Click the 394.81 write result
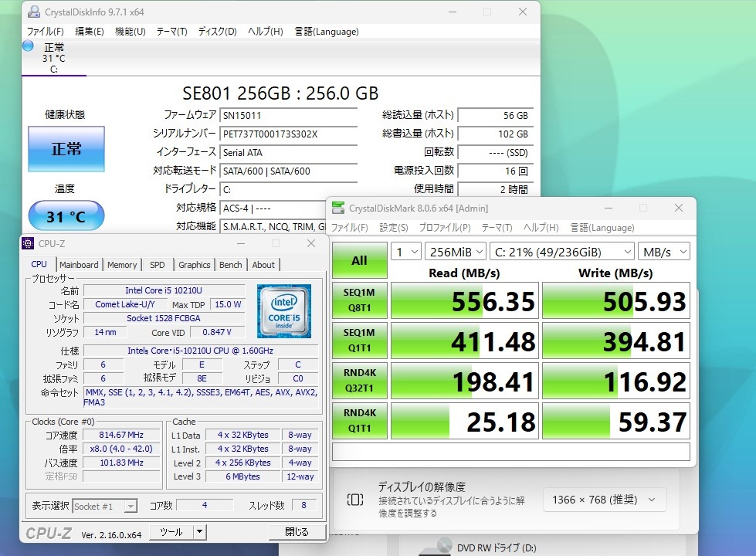The width and height of the screenshot is (756, 556). pos(616,341)
